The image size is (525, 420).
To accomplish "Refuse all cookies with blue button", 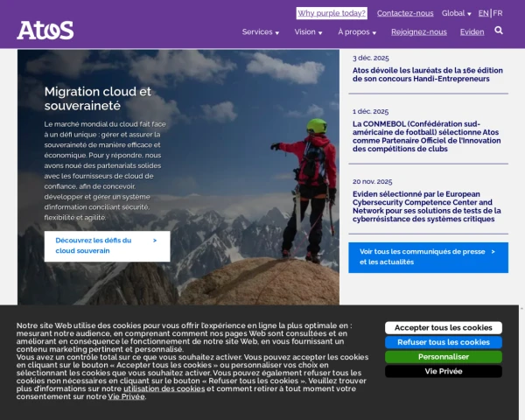I will (x=444, y=342).
